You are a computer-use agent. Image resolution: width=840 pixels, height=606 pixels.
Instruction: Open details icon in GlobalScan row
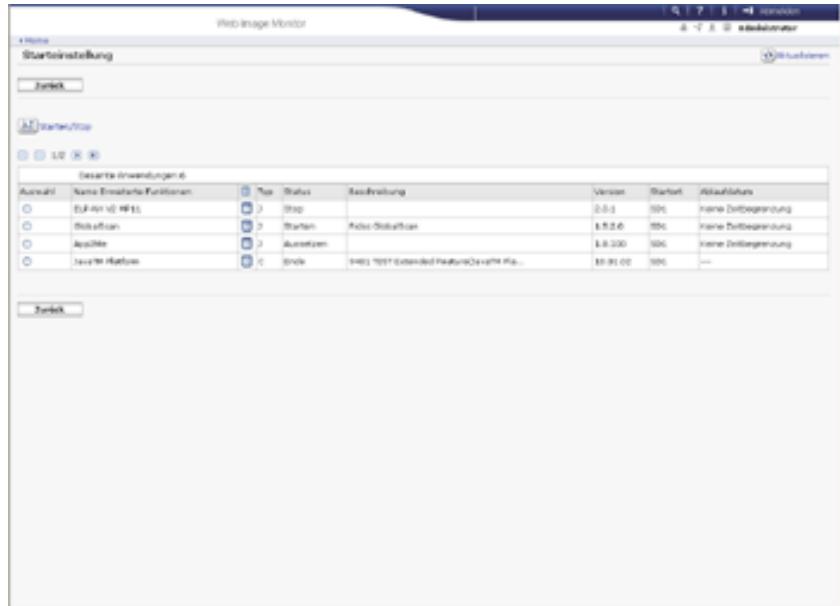tap(246, 226)
